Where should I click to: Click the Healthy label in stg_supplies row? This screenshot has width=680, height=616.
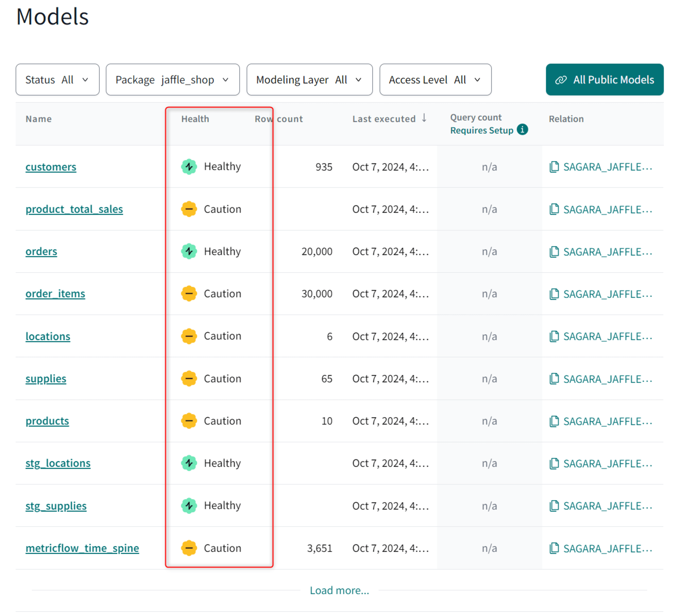click(222, 505)
